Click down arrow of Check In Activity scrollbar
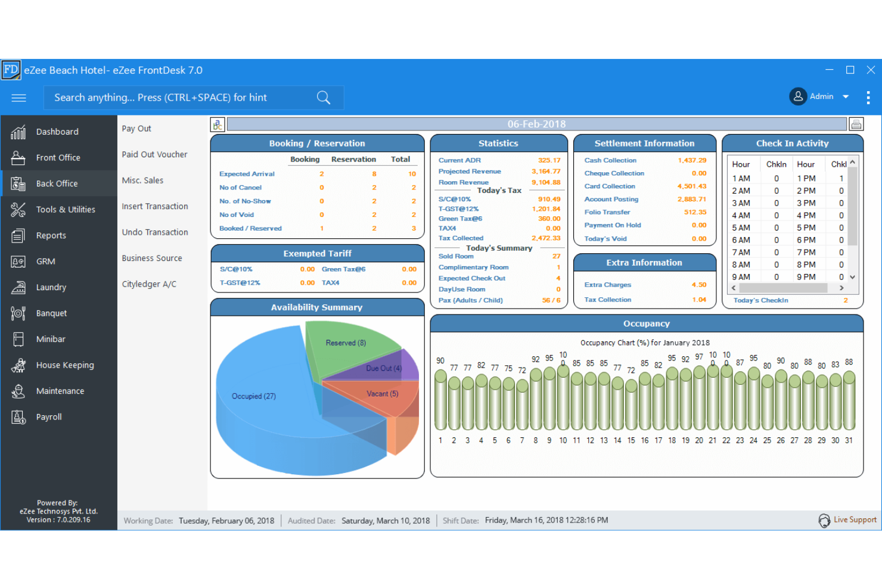882x588 pixels. (x=853, y=277)
